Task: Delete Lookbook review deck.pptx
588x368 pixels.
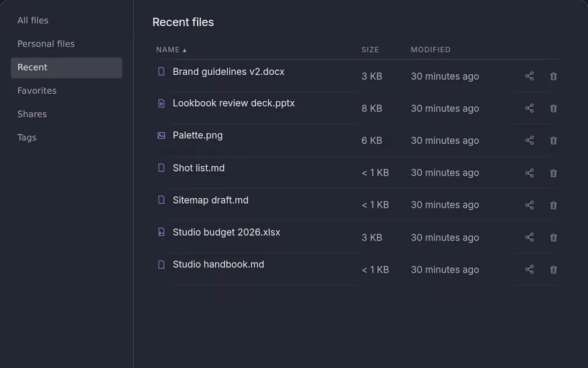Action: coord(553,108)
